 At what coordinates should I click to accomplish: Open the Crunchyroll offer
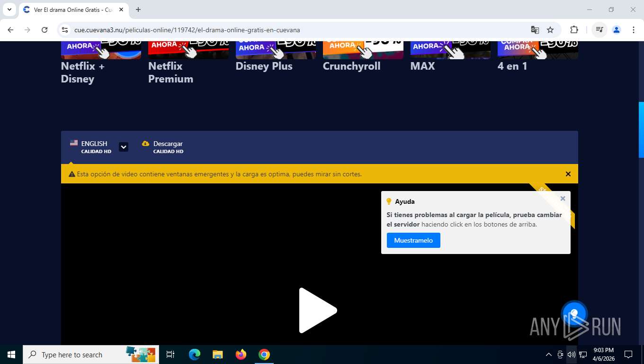tap(351, 66)
